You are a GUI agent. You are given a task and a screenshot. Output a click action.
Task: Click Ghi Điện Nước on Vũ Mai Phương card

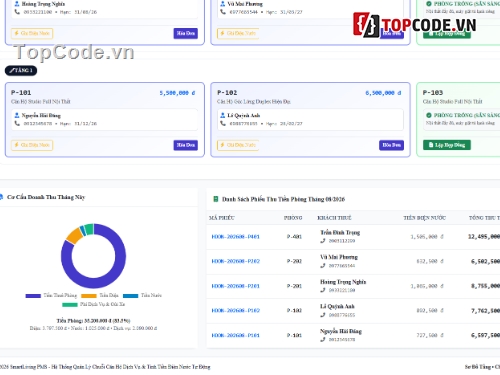point(238,33)
